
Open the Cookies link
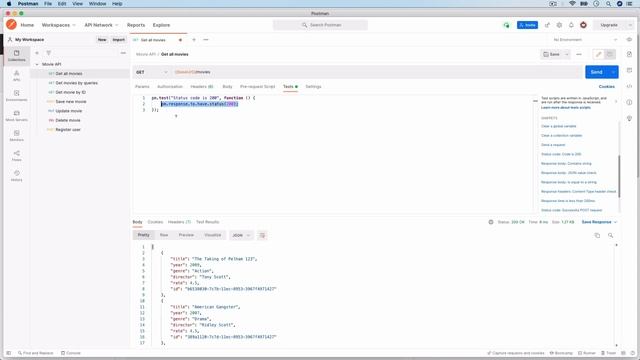tap(607, 87)
